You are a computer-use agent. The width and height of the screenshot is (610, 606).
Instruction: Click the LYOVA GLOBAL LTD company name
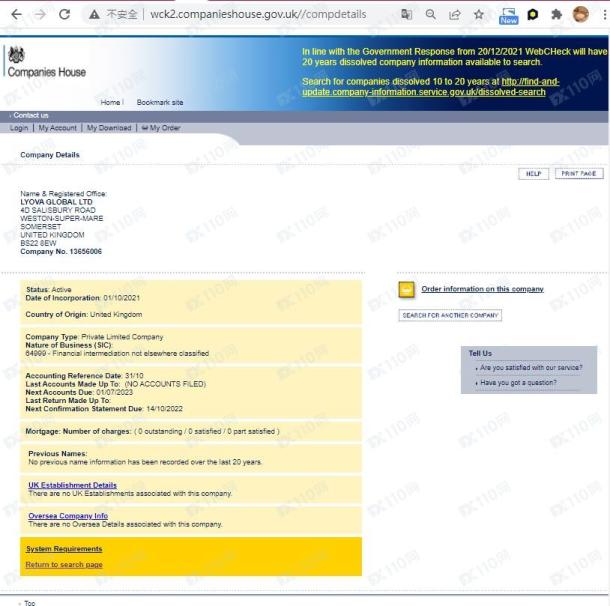[x=56, y=202]
